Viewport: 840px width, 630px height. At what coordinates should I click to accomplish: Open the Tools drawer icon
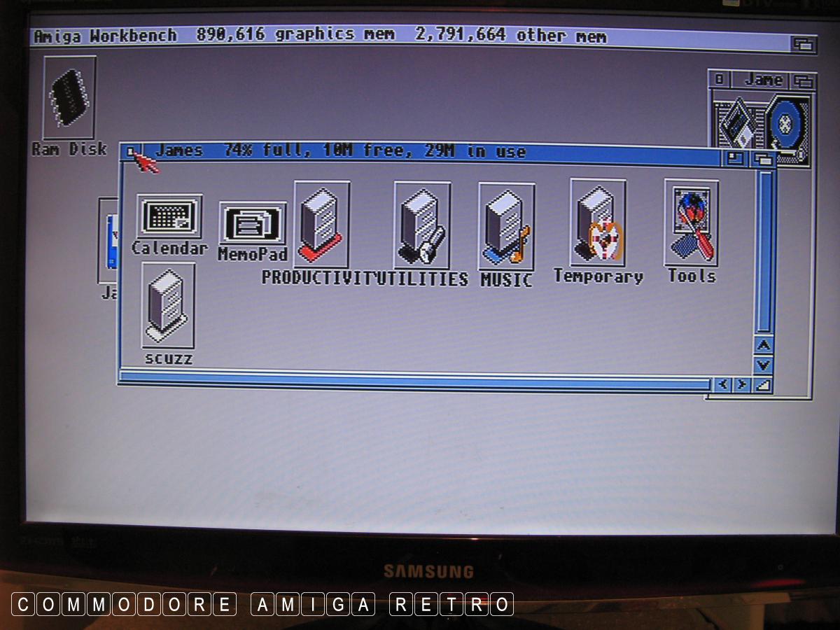pos(691,223)
